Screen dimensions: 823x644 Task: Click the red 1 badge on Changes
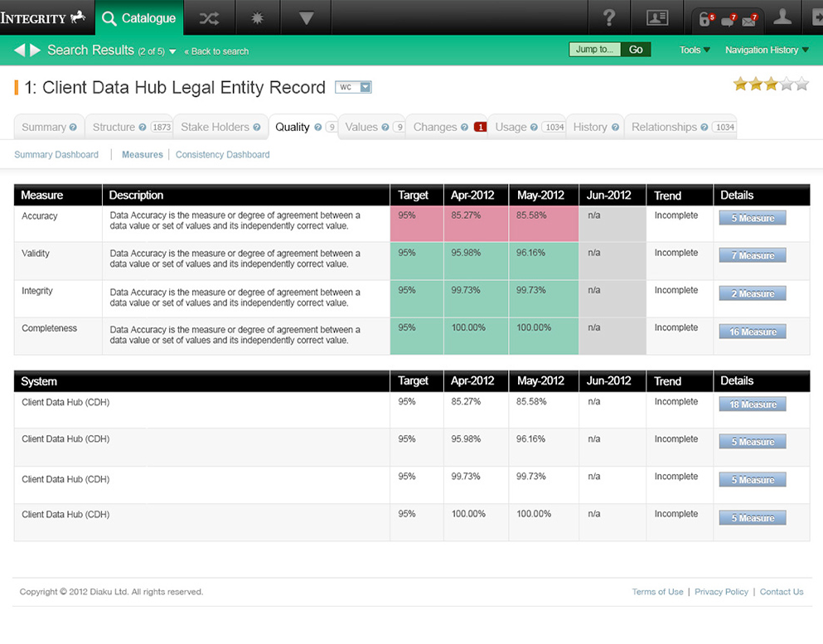(480, 127)
